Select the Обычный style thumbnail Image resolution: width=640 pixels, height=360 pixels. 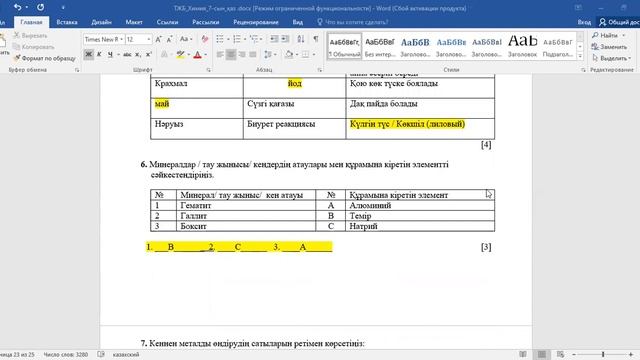[x=345, y=47]
